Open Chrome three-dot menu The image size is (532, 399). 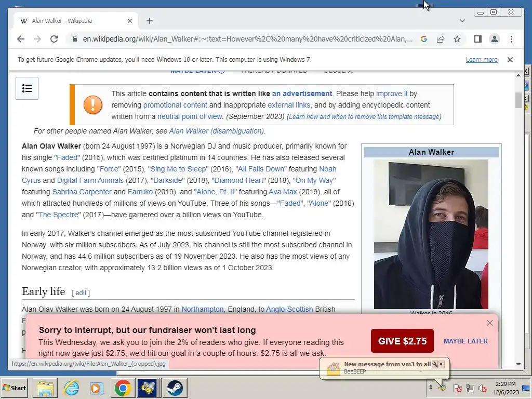[x=511, y=39]
